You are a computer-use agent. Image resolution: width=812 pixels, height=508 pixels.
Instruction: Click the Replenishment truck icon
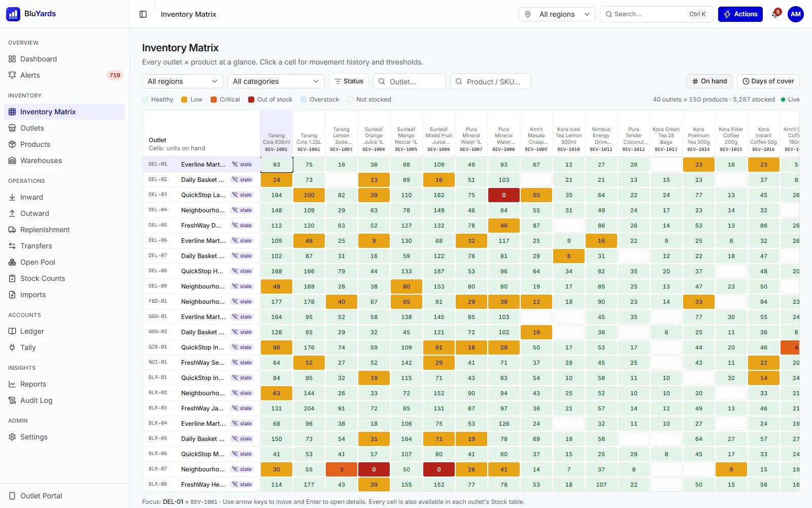(x=12, y=230)
